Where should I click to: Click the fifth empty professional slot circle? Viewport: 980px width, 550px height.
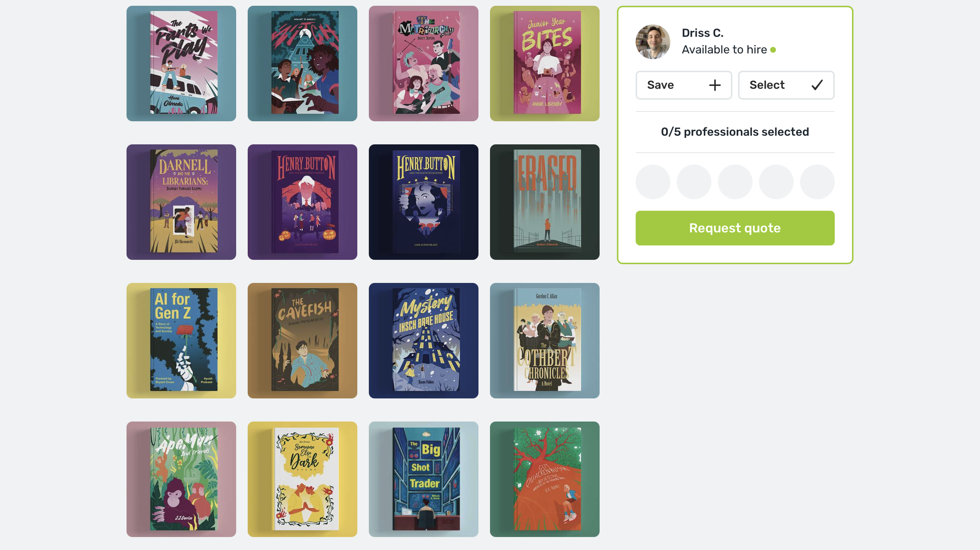click(x=817, y=182)
